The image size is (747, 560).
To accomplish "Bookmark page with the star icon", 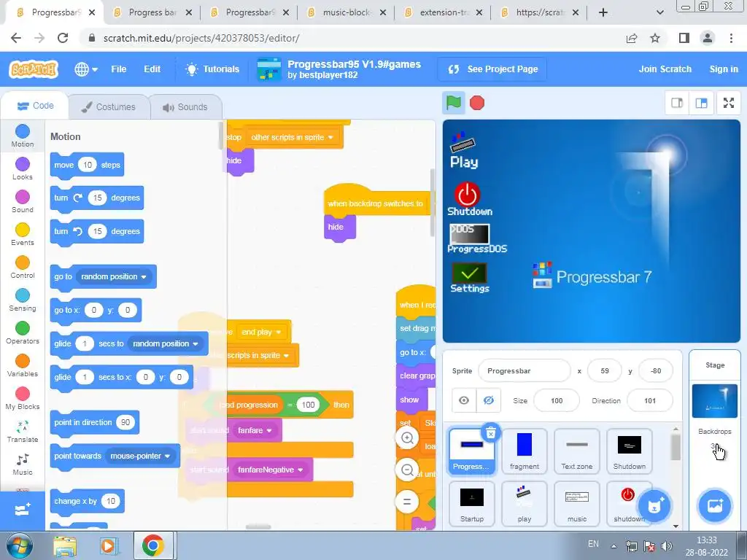I will click(x=655, y=38).
